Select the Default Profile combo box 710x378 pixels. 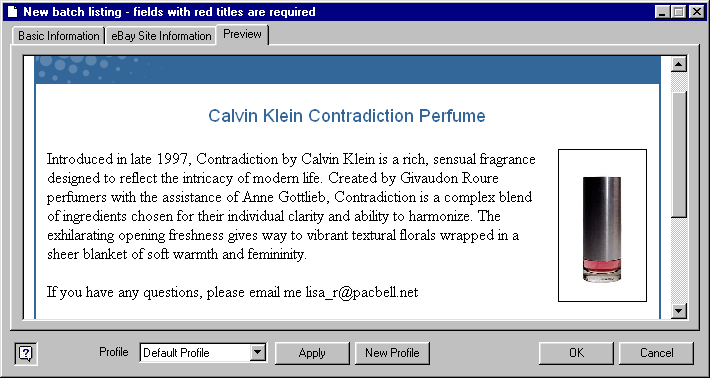(x=203, y=353)
